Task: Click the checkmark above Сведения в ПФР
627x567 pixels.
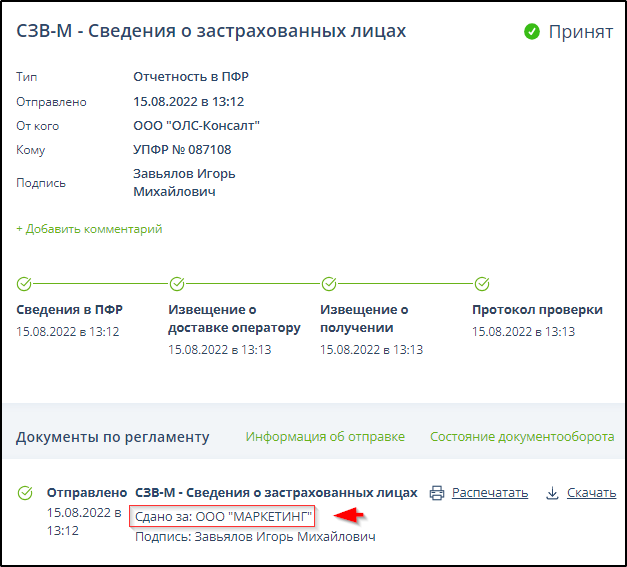Action: point(25,284)
